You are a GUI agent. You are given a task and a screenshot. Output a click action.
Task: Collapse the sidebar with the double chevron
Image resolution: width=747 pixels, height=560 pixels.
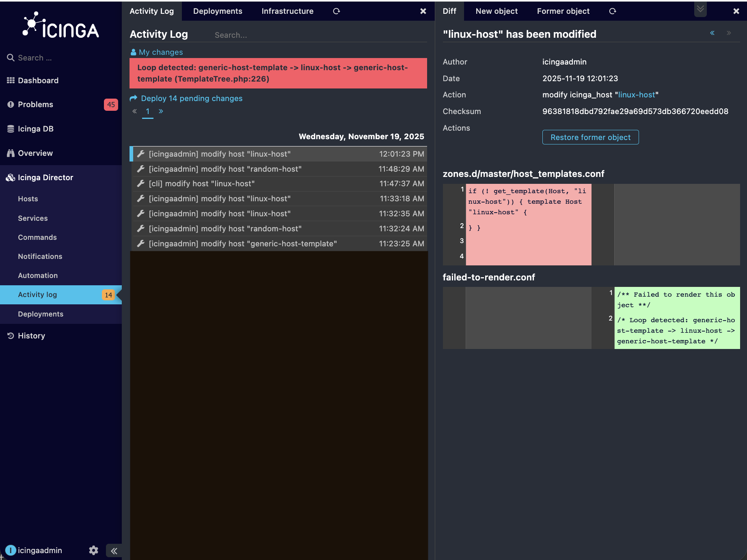coord(114,551)
